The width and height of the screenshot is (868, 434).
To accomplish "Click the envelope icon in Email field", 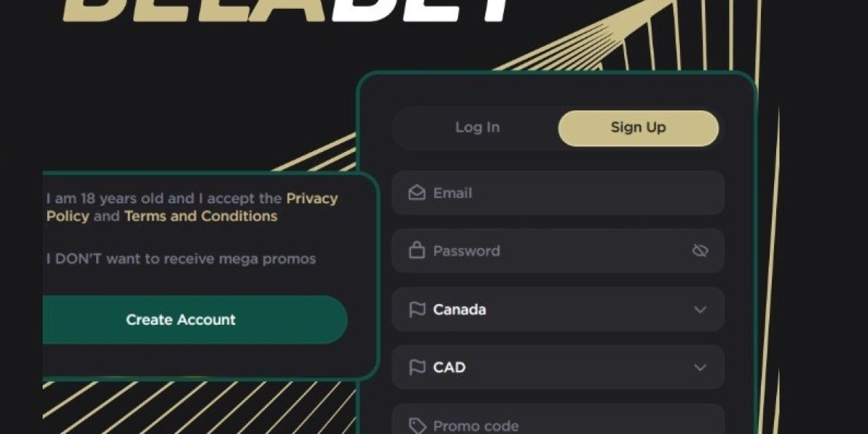I will pyautogui.click(x=417, y=193).
